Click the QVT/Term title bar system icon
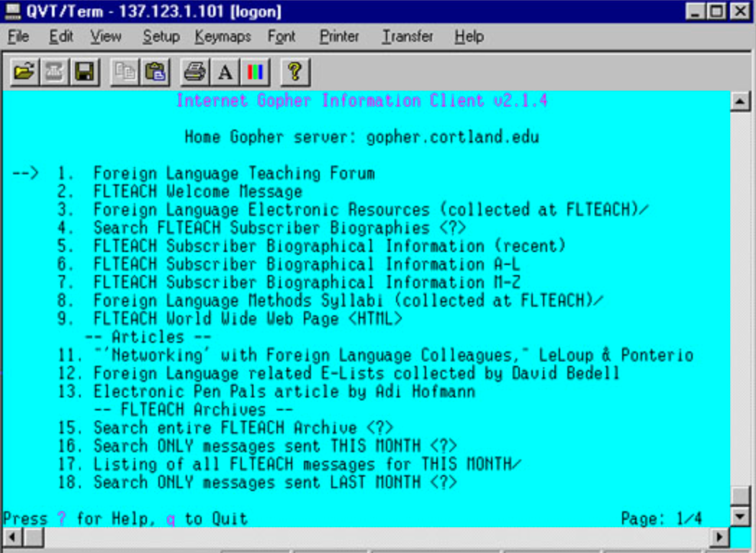The image size is (756, 553). pyautogui.click(x=12, y=11)
